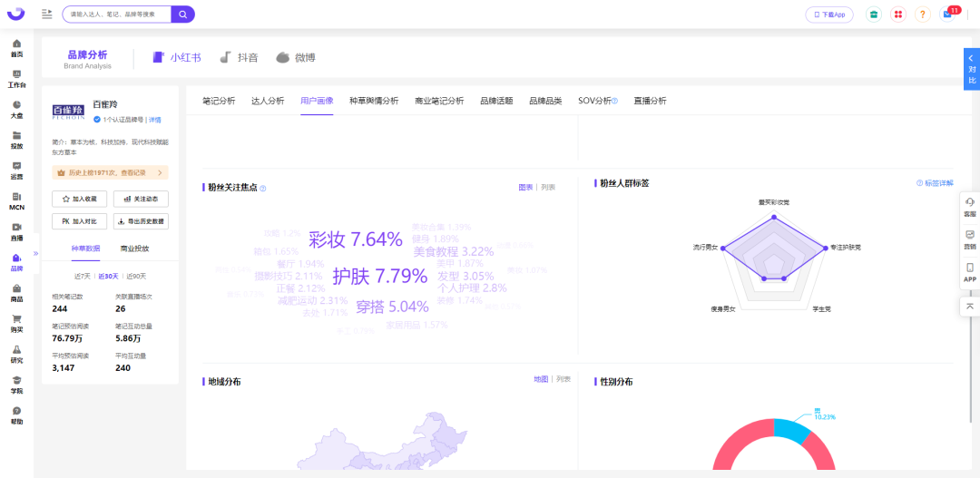Image resolution: width=980 pixels, height=478 pixels.
Task: Open the 种草数据 data tab
Action: [83, 249]
